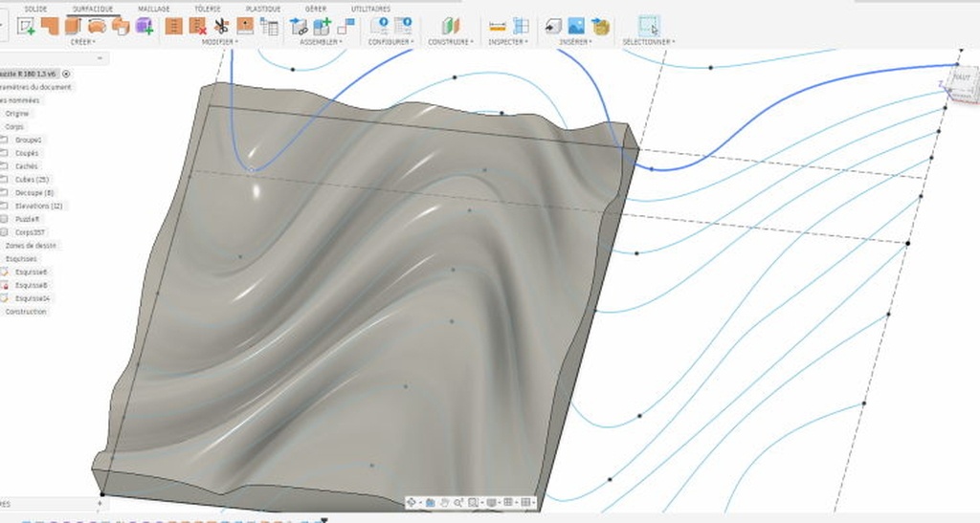Open the UTILITAIRES tab

pyautogui.click(x=370, y=9)
